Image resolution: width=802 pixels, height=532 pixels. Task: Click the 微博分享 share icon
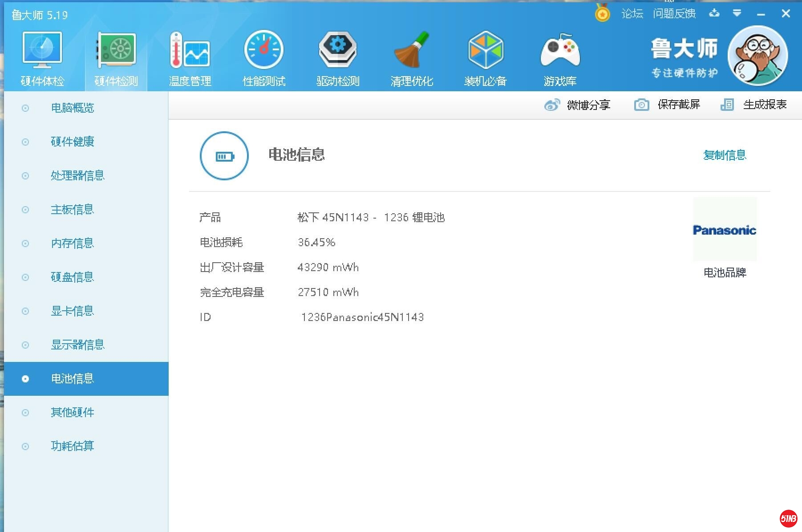click(x=552, y=105)
